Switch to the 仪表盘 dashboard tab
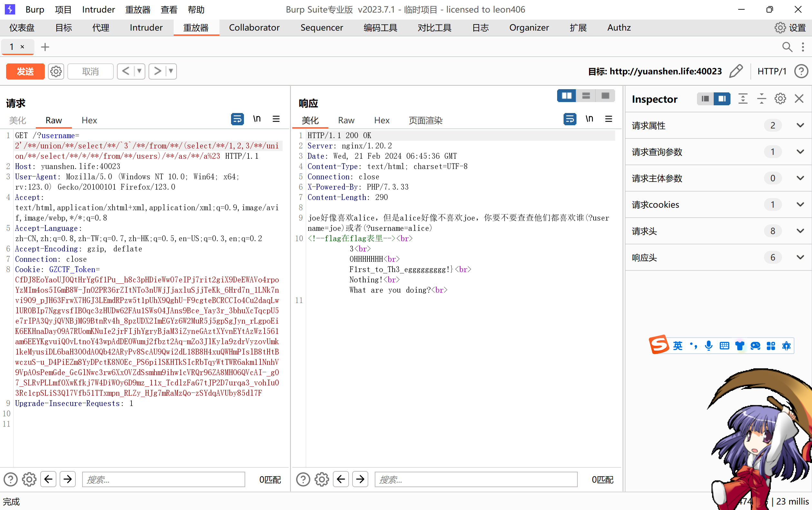This screenshot has height=510, width=812. point(22,28)
